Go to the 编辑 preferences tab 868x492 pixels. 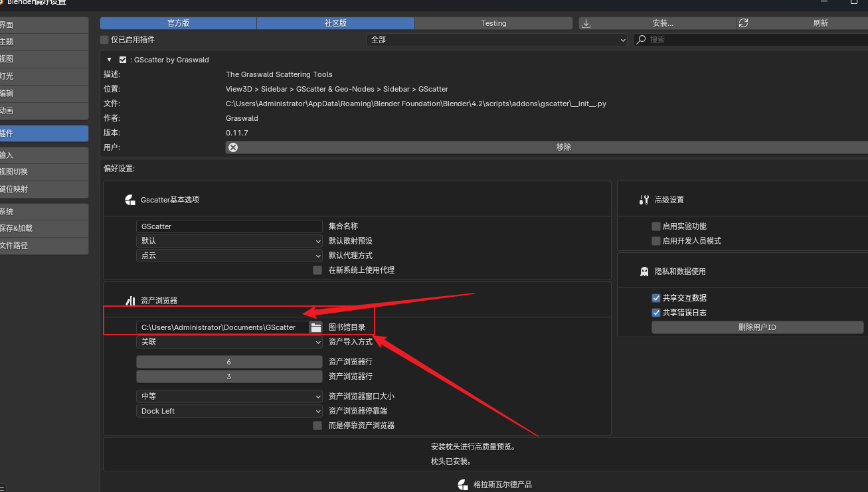44,94
